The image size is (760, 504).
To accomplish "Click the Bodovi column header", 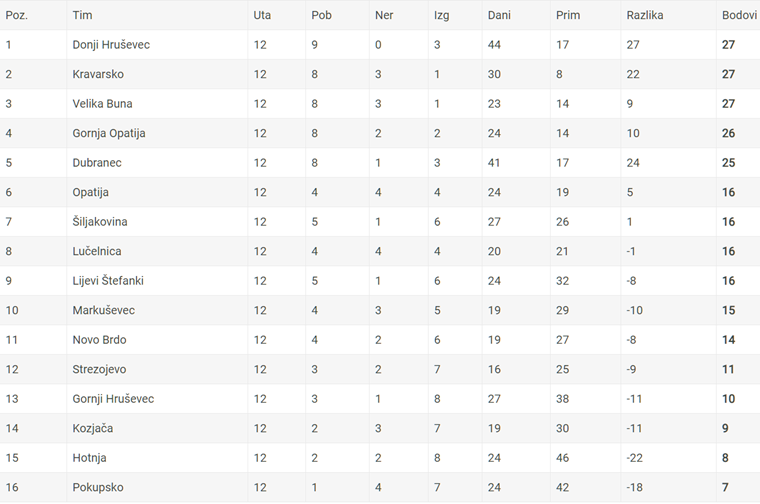I will [739, 15].
